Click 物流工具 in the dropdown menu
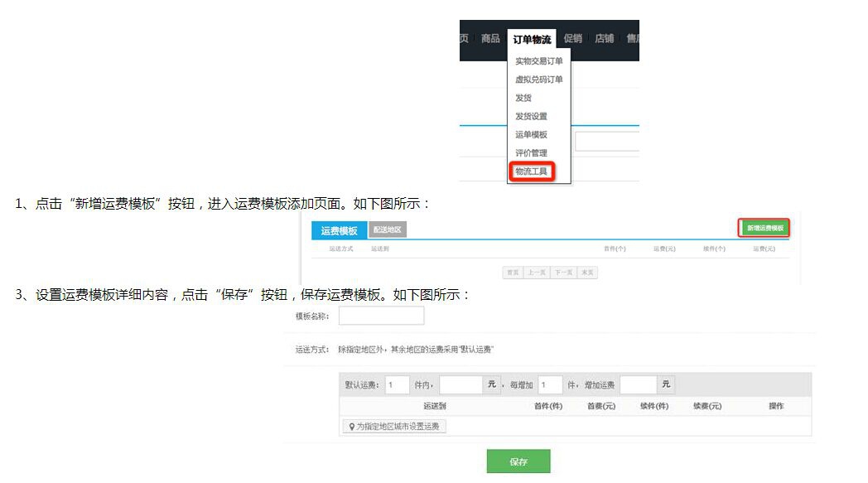Viewport: 868px width, 483px height. point(532,171)
